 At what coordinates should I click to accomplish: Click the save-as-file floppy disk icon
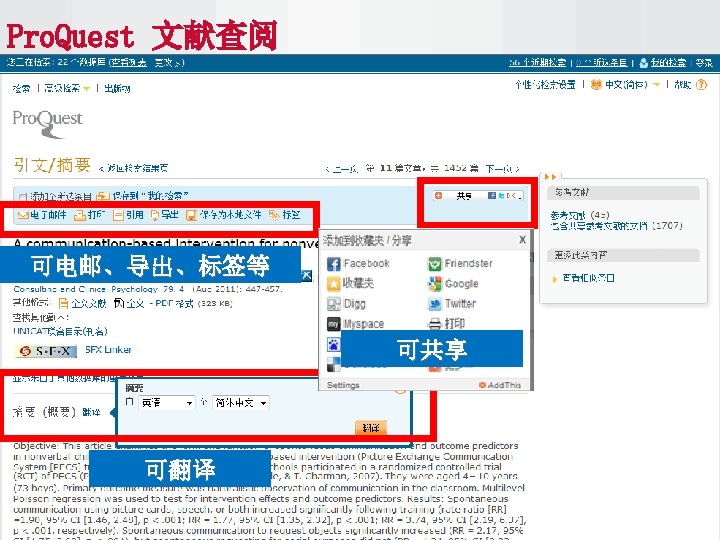(191, 215)
